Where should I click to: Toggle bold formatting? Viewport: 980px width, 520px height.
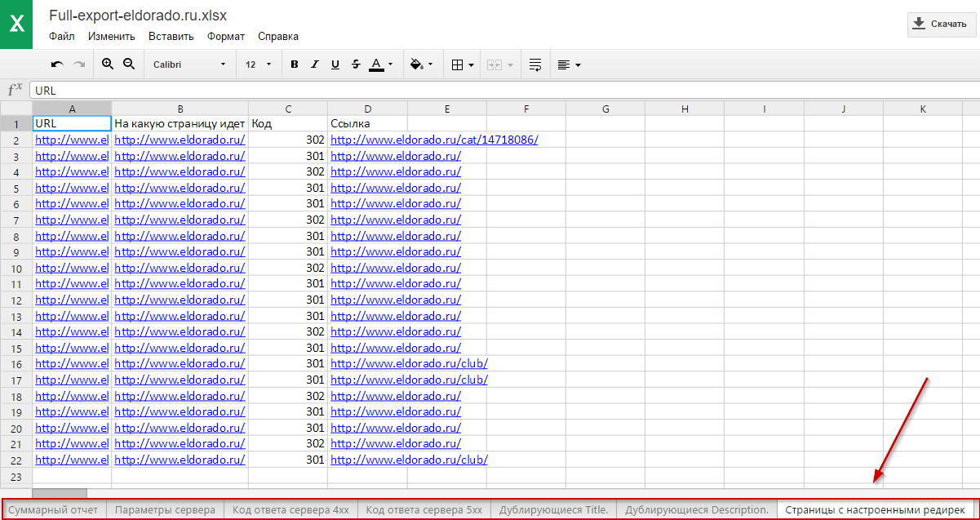click(295, 64)
